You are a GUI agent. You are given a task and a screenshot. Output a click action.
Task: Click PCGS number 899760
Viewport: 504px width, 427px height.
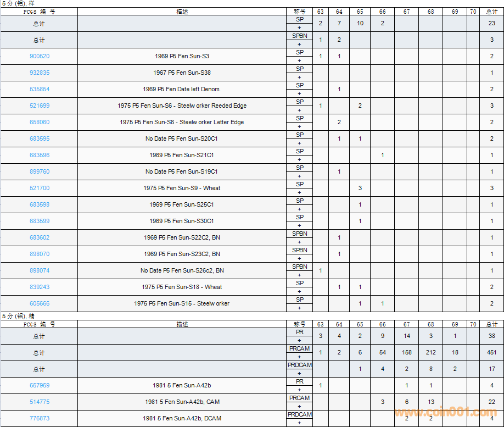(x=40, y=171)
